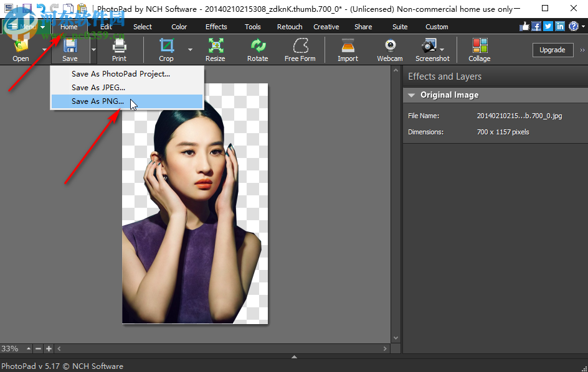Switch to the Retouch ribbon tab
588x372 pixels.
click(x=289, y=27)
